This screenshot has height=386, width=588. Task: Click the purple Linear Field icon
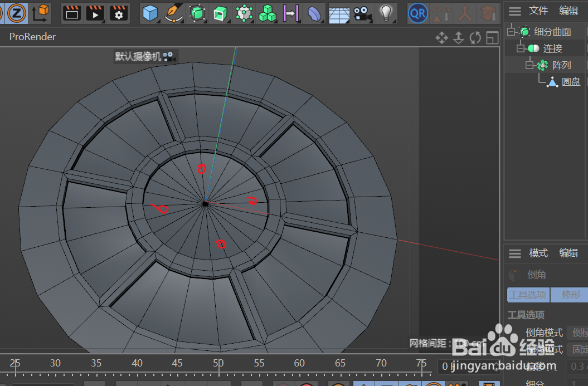click(x=291, y=13)
